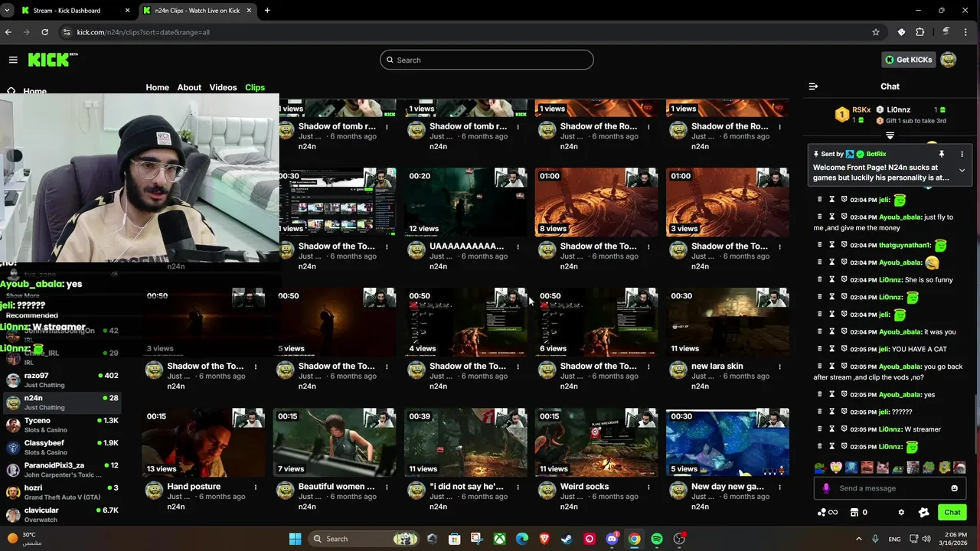
Task: Switch to the About tab
Action: [x=189, y=87]
